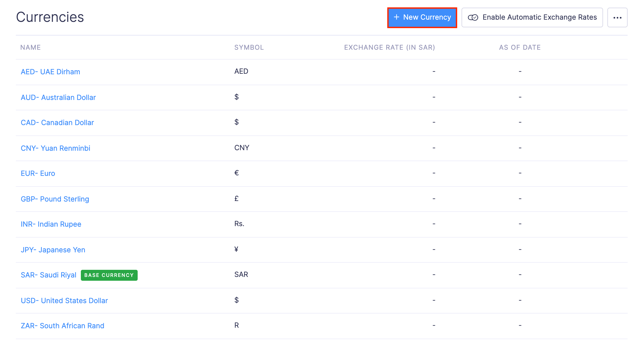Click the New Currency button
The image size is (644, 343).
tap(422, 17)
